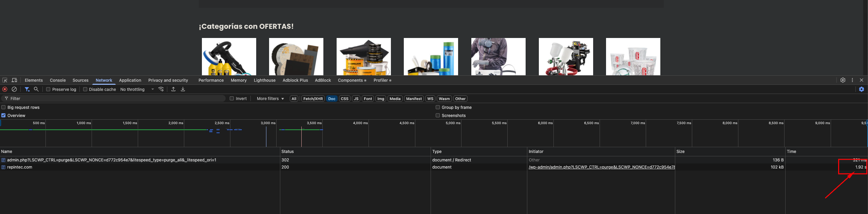This screenshot has height=214, width=868.
Task: Sort requests by Initiator column
Action: (x=601, y=152)
